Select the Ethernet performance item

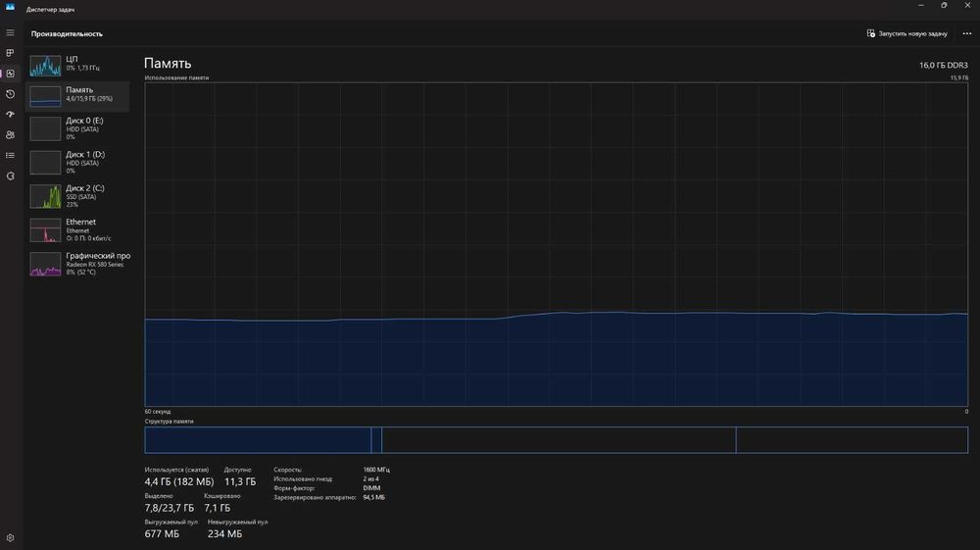coord(77,230)
